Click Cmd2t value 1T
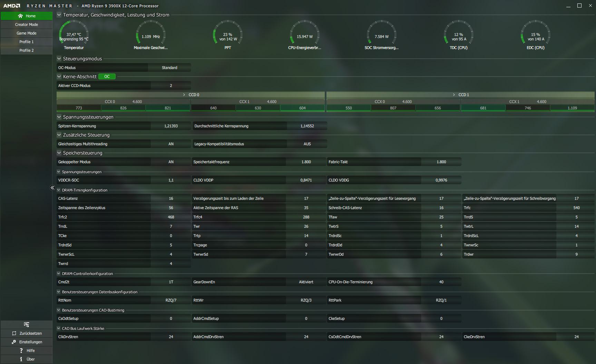 pyautogui.click(x=171, y=282)
